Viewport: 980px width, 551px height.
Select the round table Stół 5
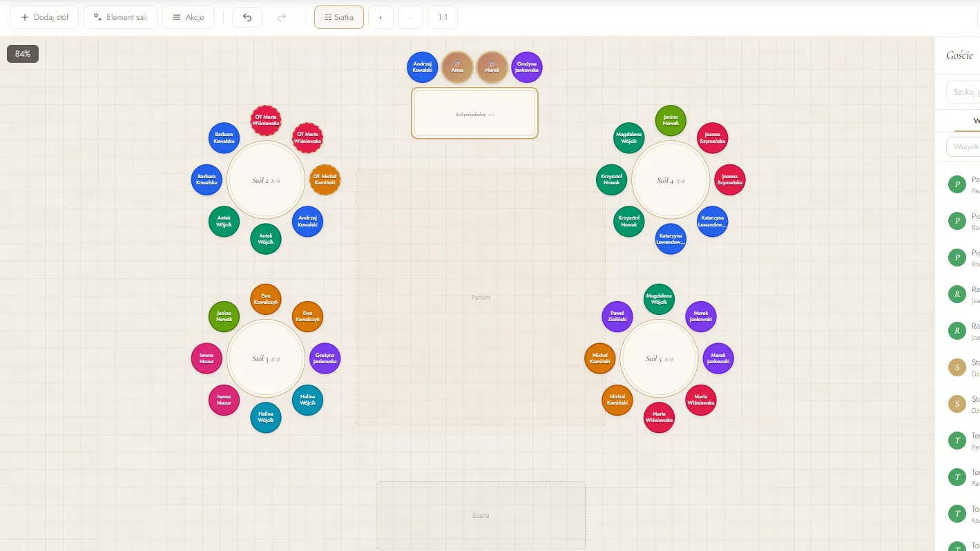(x=659, y=358)
